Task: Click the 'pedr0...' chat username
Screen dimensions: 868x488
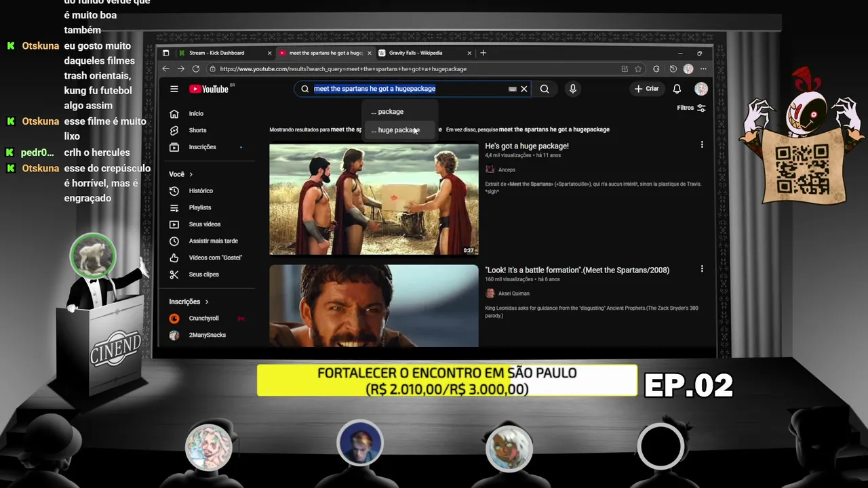Action: click(37, 152)
